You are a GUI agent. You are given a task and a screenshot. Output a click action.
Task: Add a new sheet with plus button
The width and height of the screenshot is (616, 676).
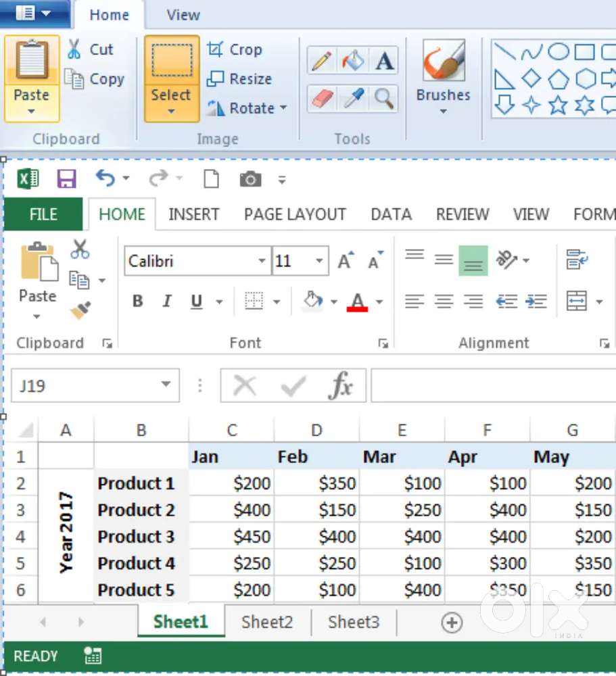coord(452,623)
